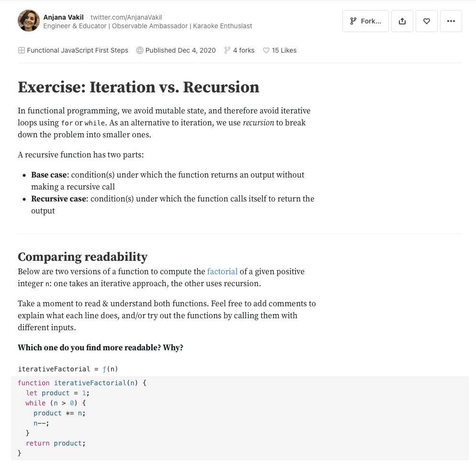This screenshot has height=469, width=476.
Task: Click the Published Dec 4, 2020 text
Action: (181, 50)
